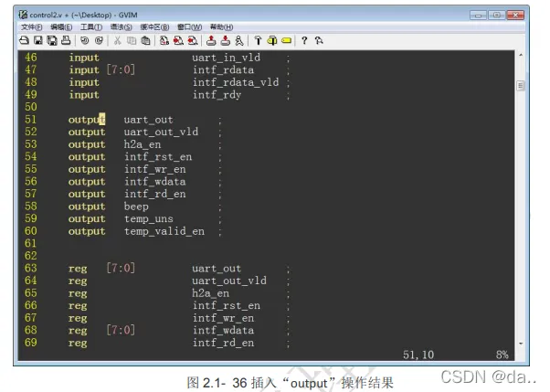
Task: Minimize the GVIM window
Action: (478, 16)
